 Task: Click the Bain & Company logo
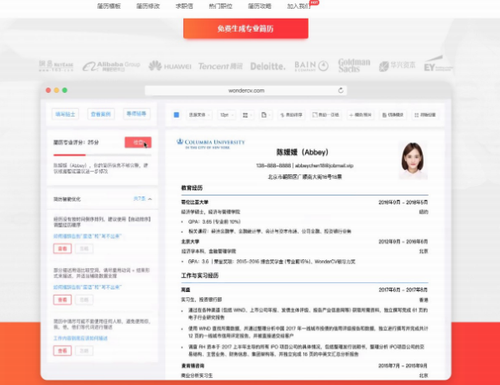click(312, 66)
